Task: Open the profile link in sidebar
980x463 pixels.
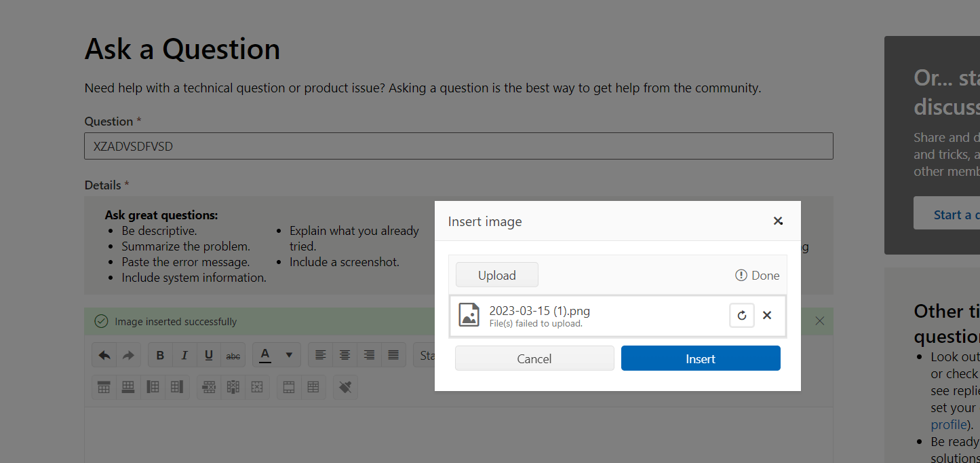Action: [949, 424]
